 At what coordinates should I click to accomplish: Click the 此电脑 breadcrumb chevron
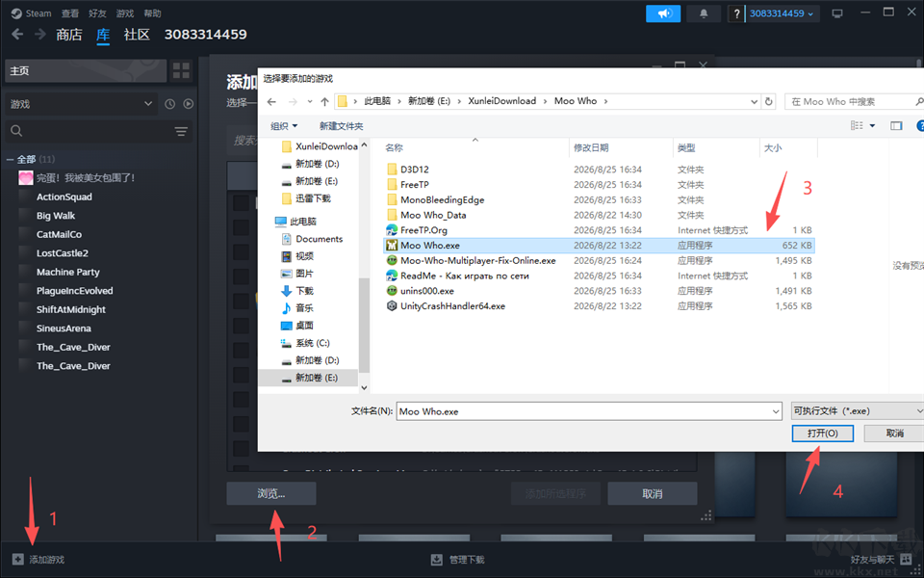tap(400, 101)
